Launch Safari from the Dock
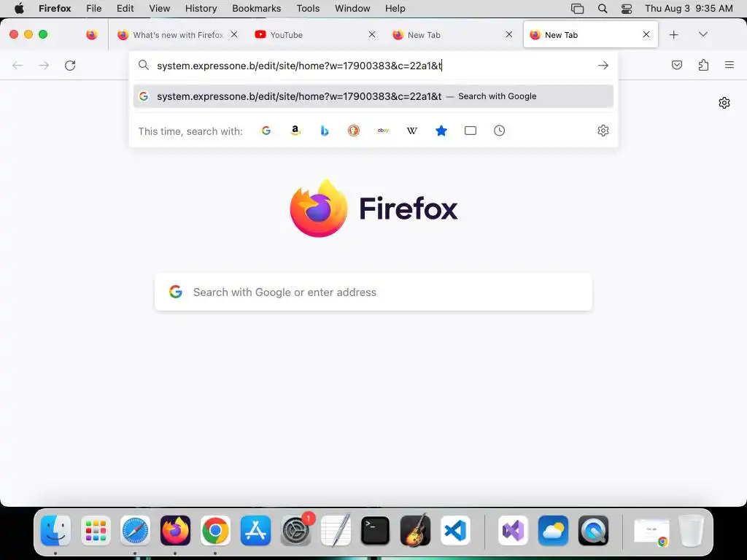Screen dimensions: 747x560 click(135, 531)
